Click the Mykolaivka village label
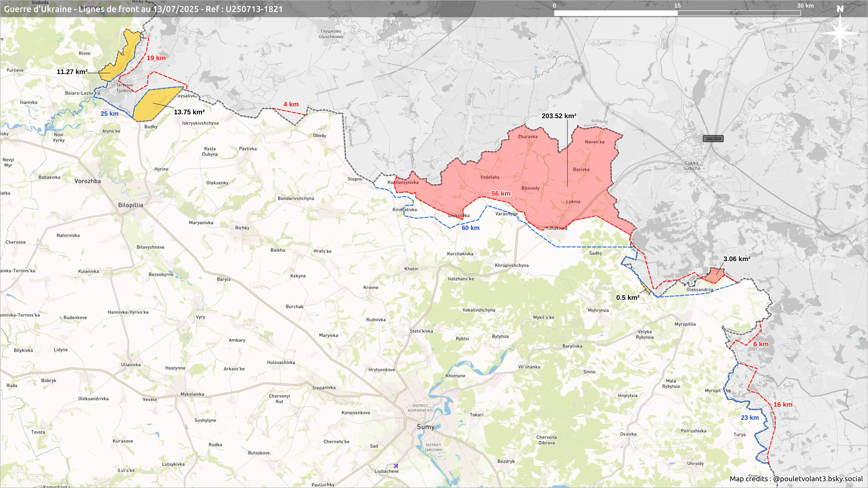Image resolution: width=868 pixels, height=488 pixels. (x=192, y=394)
